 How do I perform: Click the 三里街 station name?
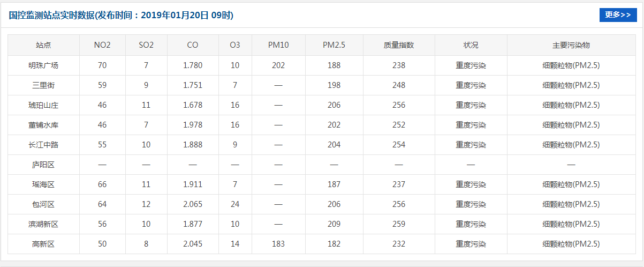[43, 85]
